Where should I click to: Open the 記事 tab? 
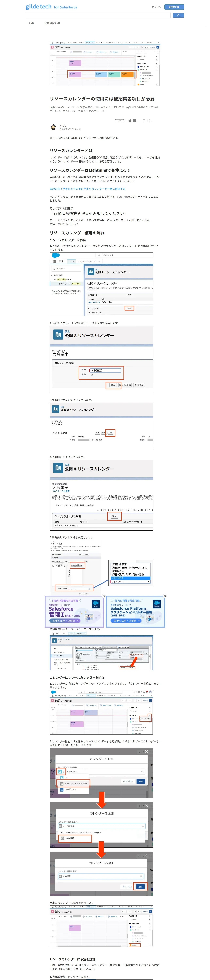coord(31,23)
